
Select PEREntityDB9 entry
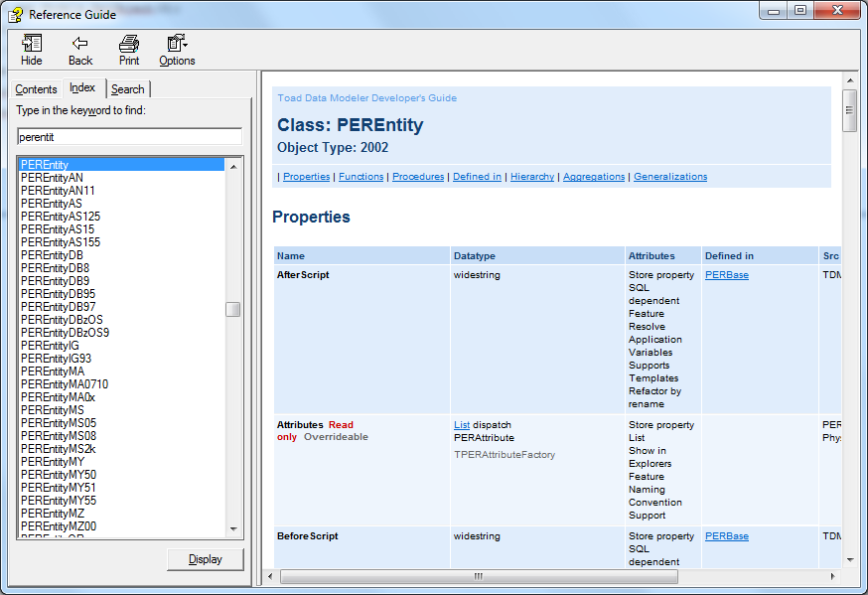[55, 281]
